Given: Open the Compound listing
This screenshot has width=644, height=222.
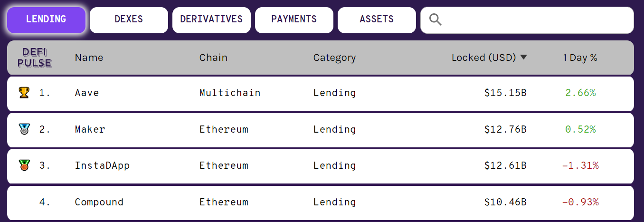Looking at the screenshot, I should 321,203.
